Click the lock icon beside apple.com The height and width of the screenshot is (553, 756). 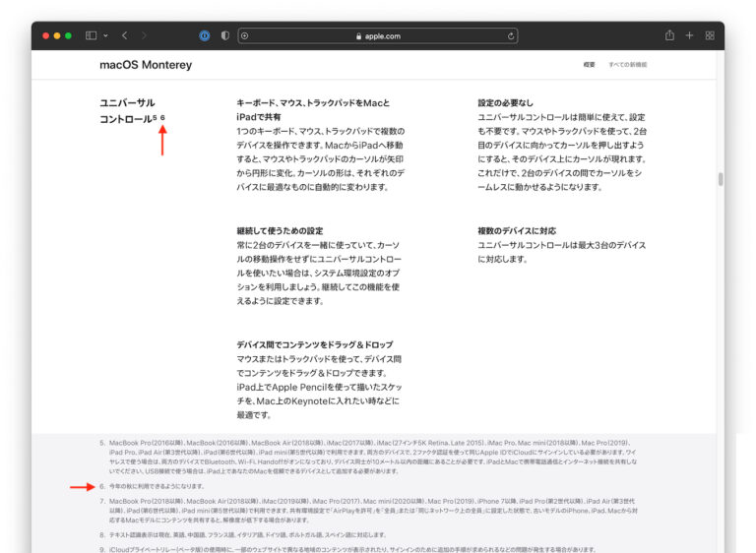click(x=358, y=36)
